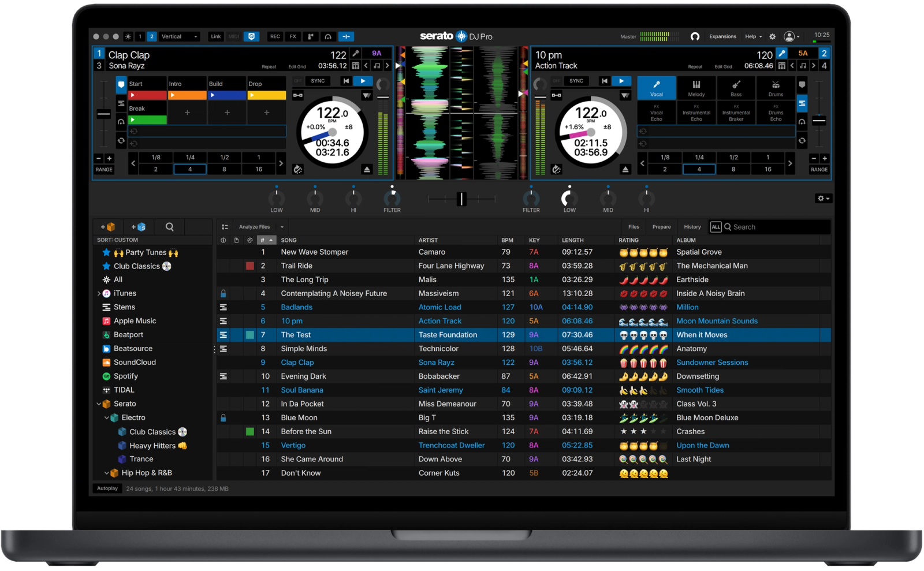Eject the track from deck 1
The image size is (924, 571).
(367, 169)
